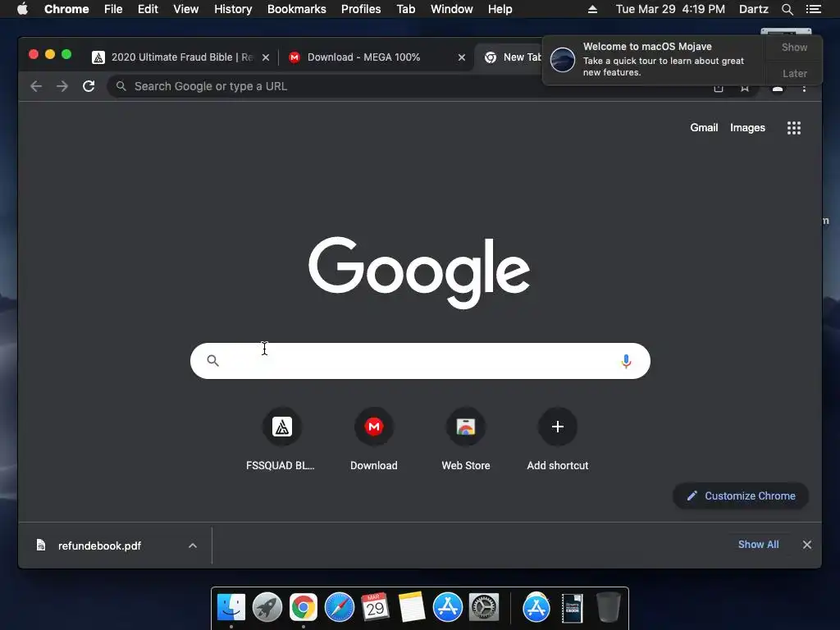Open the Google apps grid
The image size is (840, 630).
pyautogui.click(x=793, y=127)
